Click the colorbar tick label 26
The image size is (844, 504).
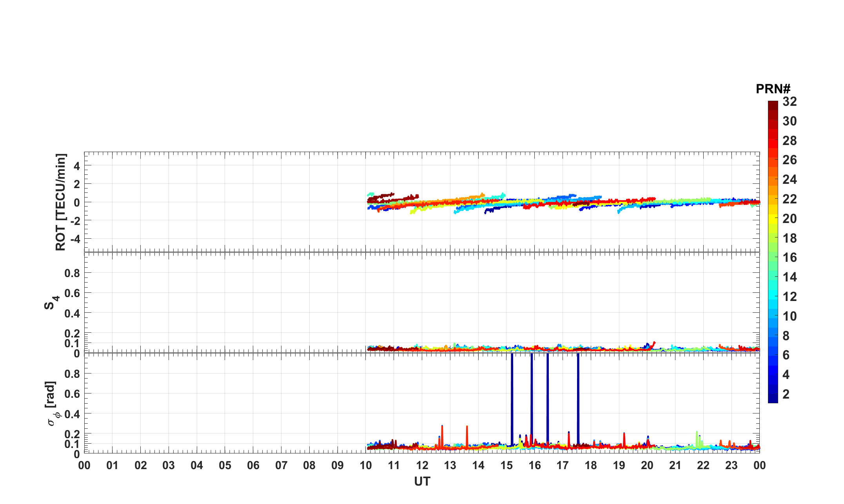coord(790,160)
